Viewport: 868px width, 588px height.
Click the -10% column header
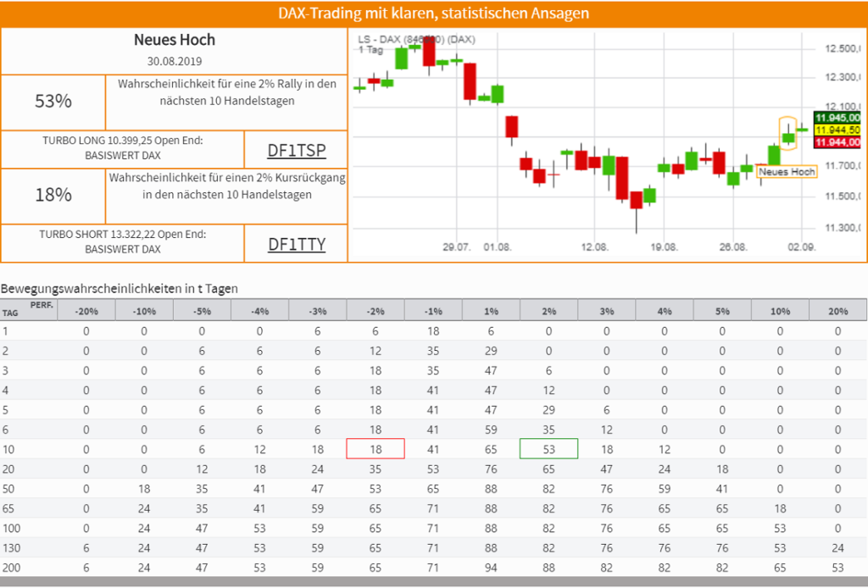[x=144, y=311]
